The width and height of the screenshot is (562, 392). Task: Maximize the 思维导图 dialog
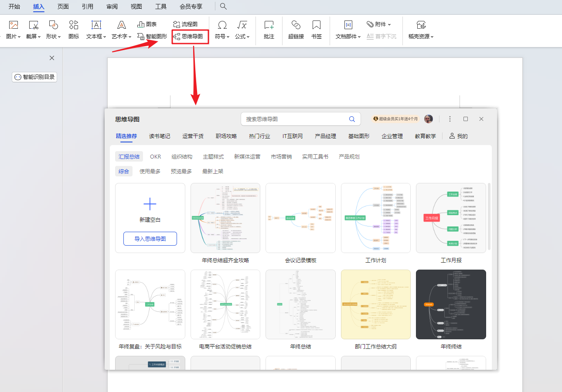pos(466,119)
